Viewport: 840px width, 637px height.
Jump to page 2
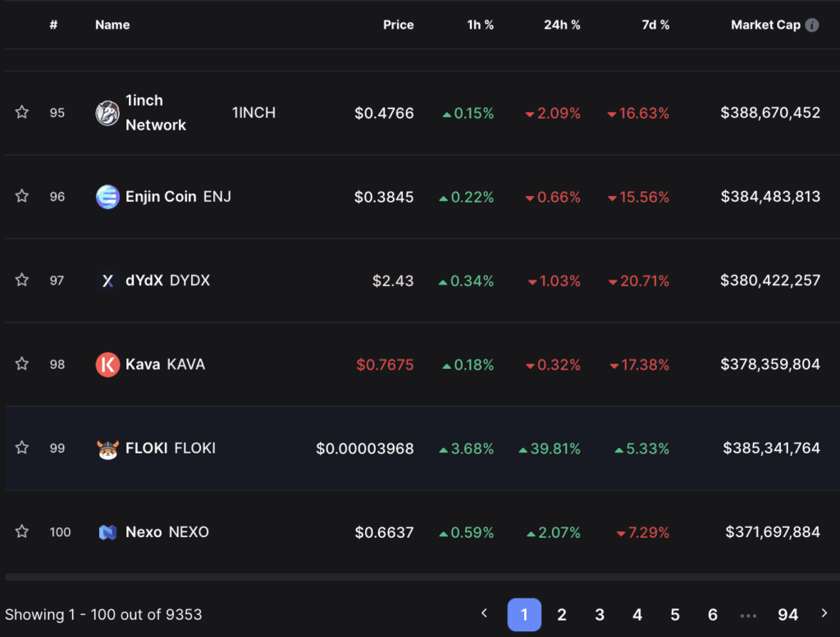[x=561, y=615]
